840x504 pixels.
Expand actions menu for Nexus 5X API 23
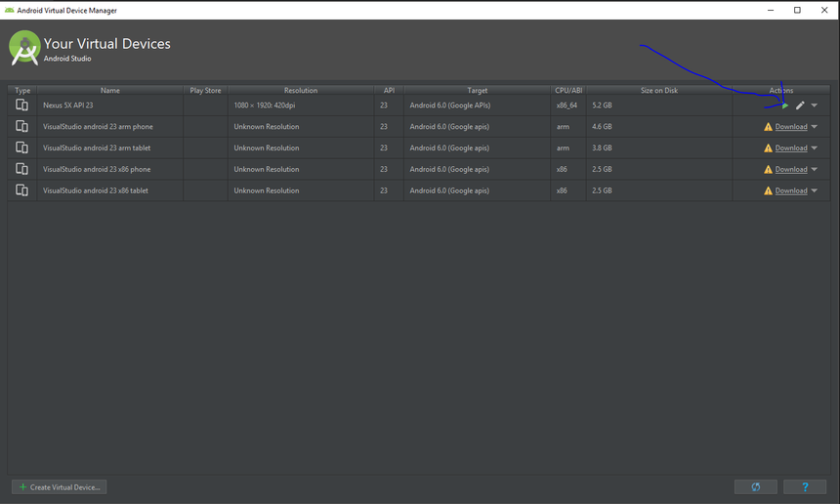point(815,105)
